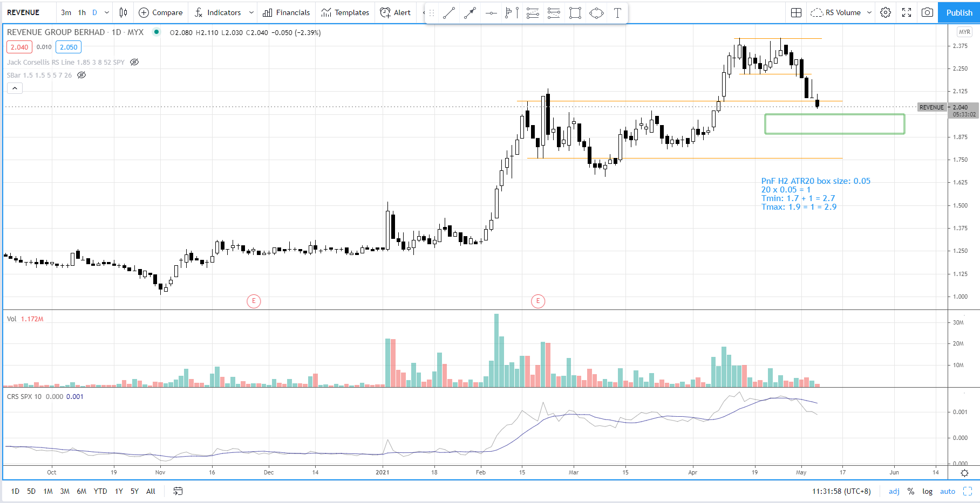Open the Financials menu
Screen dimensions: 980x503
tap(287, 12)
